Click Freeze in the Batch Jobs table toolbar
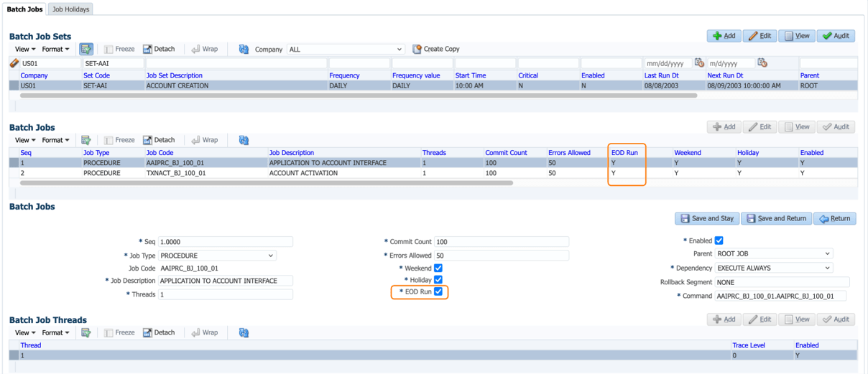This screenshot has width=868, height=374. tap(119, 140)
